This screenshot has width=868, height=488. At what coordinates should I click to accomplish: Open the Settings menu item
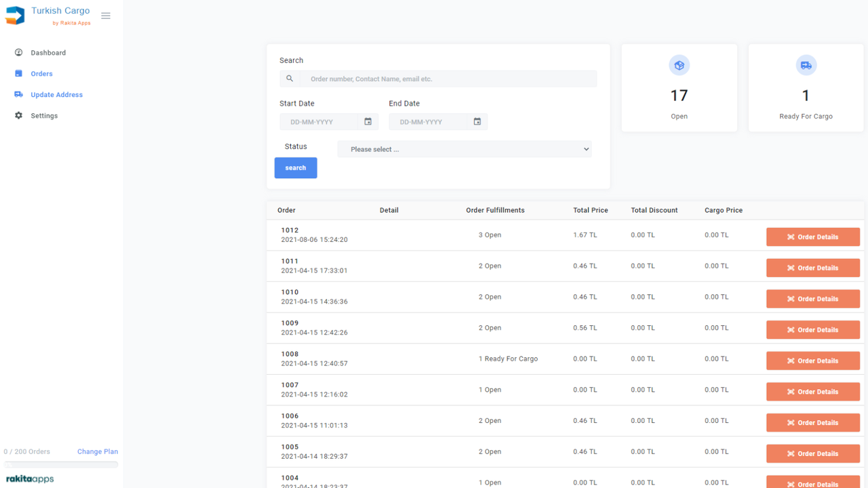click(x=44, y=115)
